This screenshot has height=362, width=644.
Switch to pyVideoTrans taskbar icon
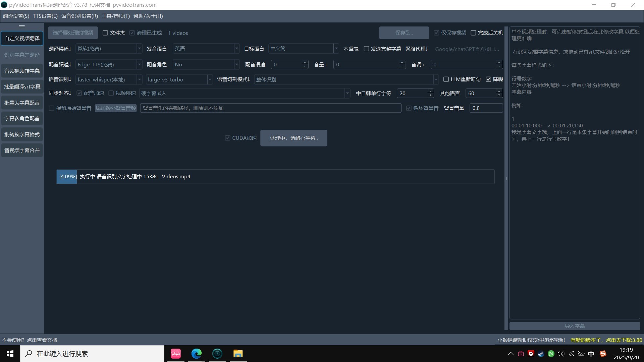coord(217,354)
